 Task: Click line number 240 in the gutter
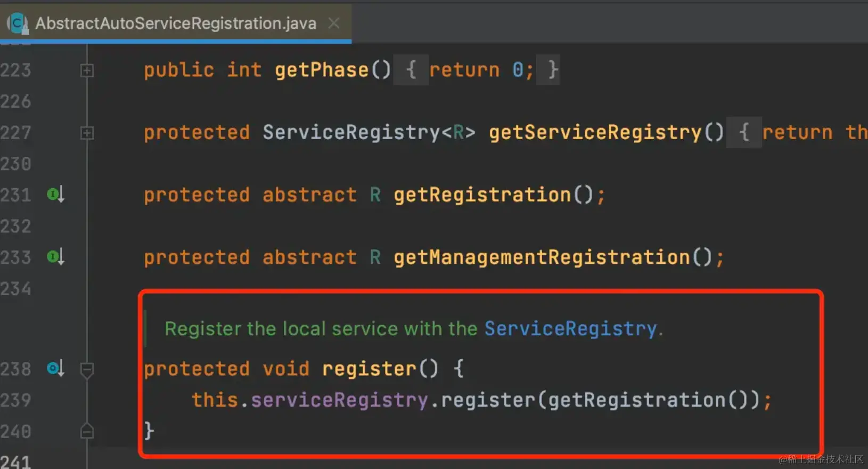(15, 431)
